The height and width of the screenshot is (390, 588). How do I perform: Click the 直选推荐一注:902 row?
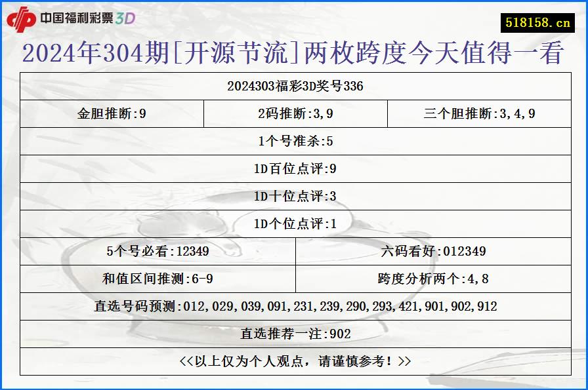[294, 333]
